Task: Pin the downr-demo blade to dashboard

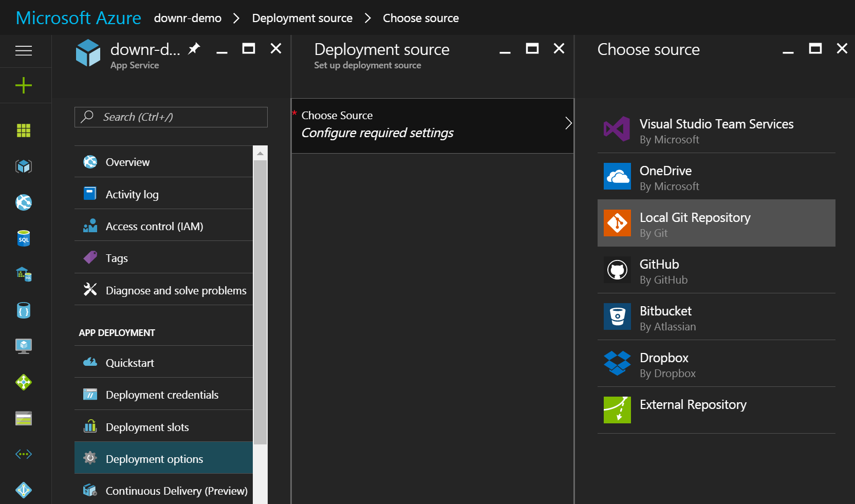Action: coord(194,49)
